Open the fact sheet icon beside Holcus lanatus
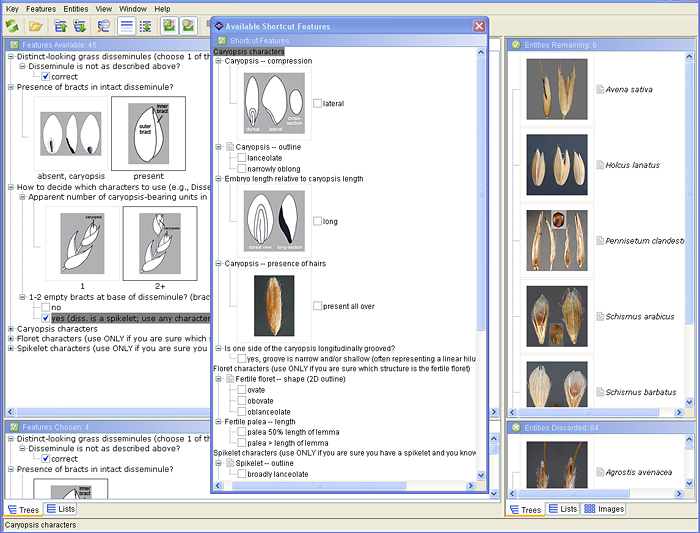This screenshot has width=700, height=533. (600, 165)
